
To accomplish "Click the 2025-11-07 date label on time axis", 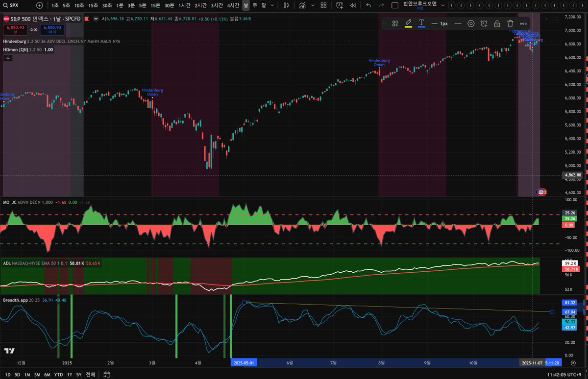I will (x=532, y=363).
